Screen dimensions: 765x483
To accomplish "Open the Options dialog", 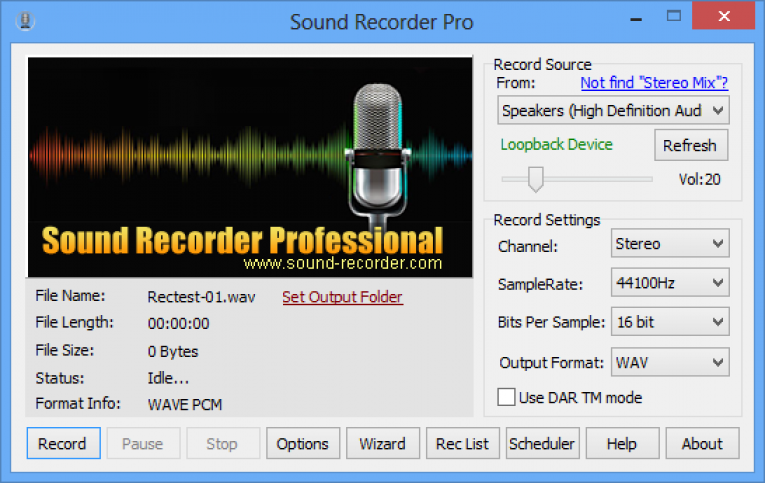I will (x=303, y=443).
